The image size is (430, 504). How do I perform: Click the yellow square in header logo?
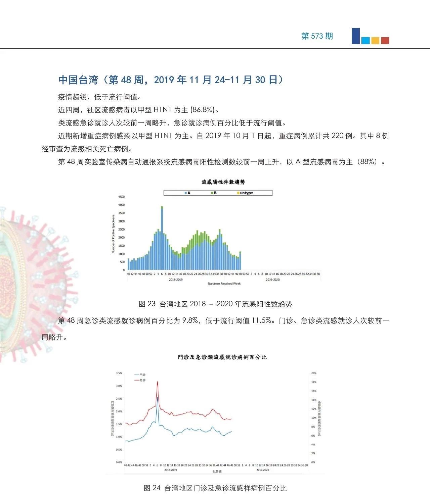coord(375,41)
